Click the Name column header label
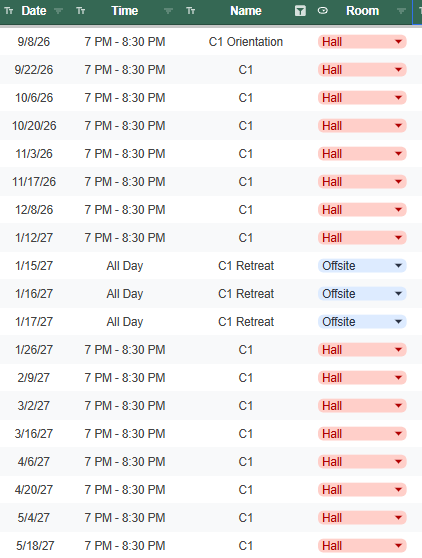422x558 pixels. point(246,11)
